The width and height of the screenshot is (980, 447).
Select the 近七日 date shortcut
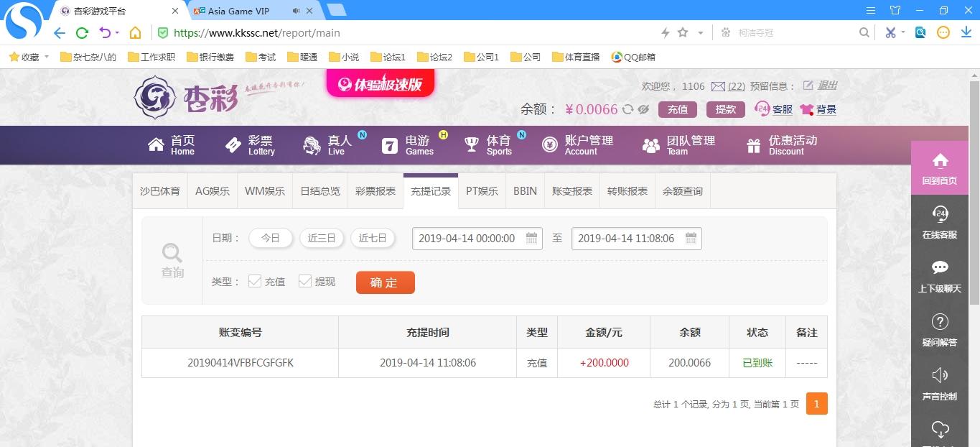pos(373,238)
